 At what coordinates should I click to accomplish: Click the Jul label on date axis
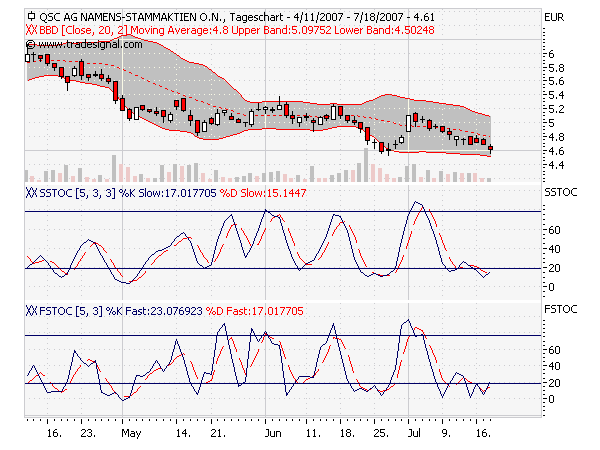pyautogui.click(x=414, y=433)
